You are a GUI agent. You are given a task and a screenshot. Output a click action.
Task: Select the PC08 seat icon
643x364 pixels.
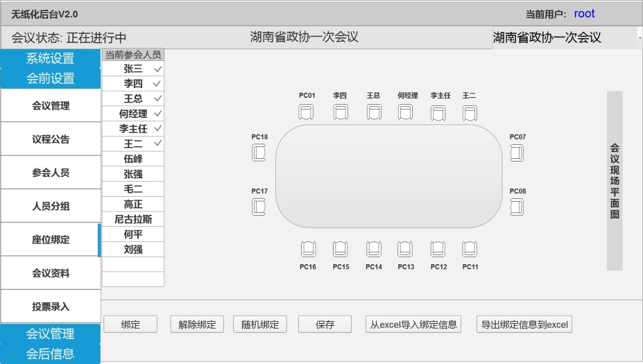click(x=517, y=207)
